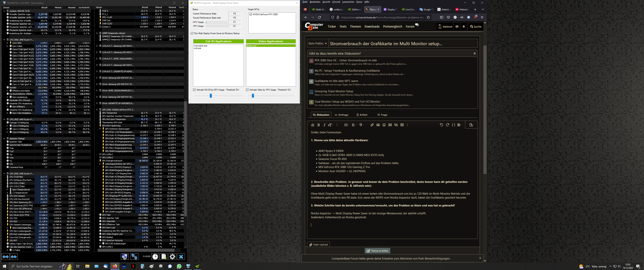Insert smiley via editor emoji icon
Viewport: 644px width, 270px height.
click(x=384, y=125)
